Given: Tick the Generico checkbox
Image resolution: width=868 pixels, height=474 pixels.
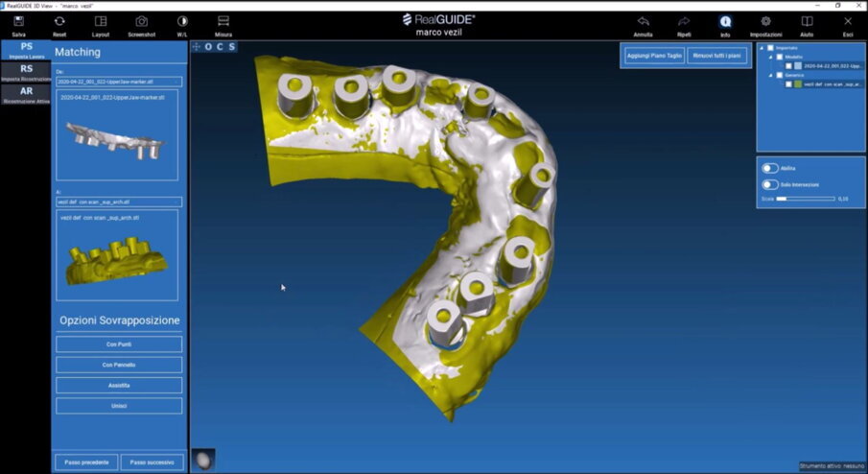Looking at the screenshot, I should [780, 75].
